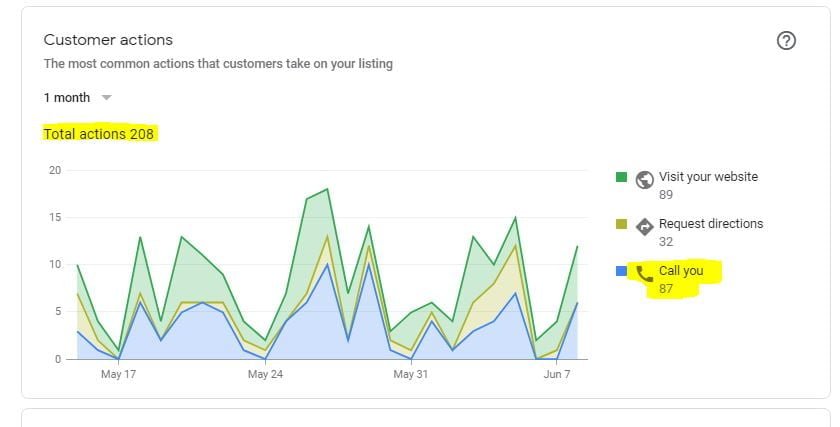Select the Request directions legend label
840x427 pixels.
point(710,224)
